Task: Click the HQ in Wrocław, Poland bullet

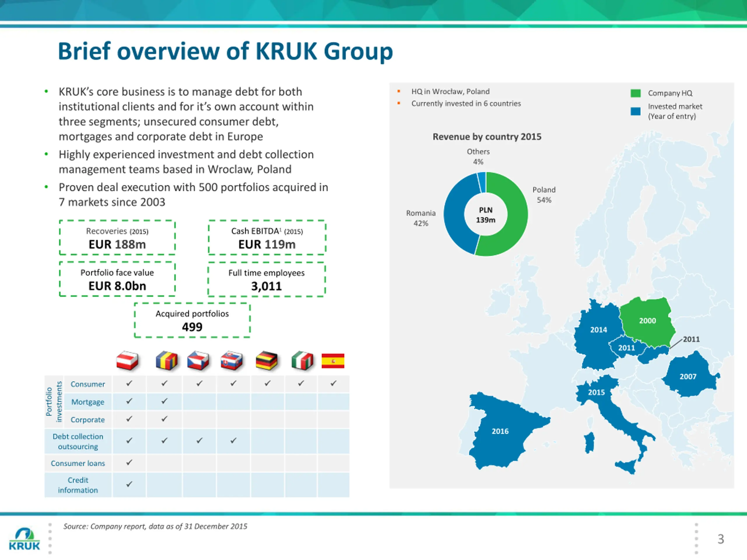Action: click(450, 92)
